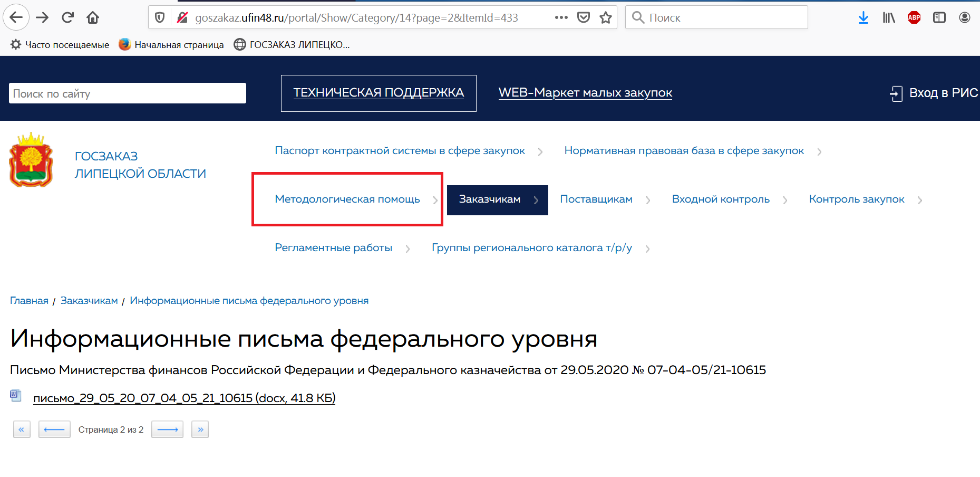Viewport: 980px width, 477px height.
Task: Open the Adblock Plus extension icon
Action: (914, 17)
